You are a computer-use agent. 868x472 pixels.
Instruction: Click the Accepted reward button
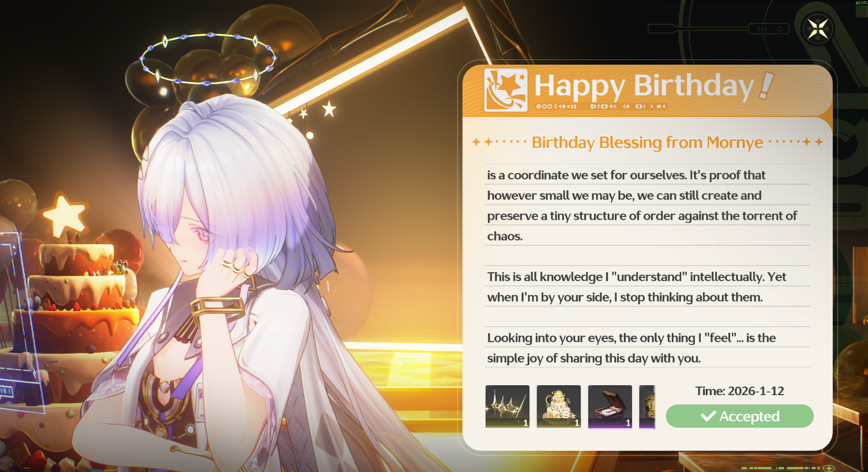(740, 416)
